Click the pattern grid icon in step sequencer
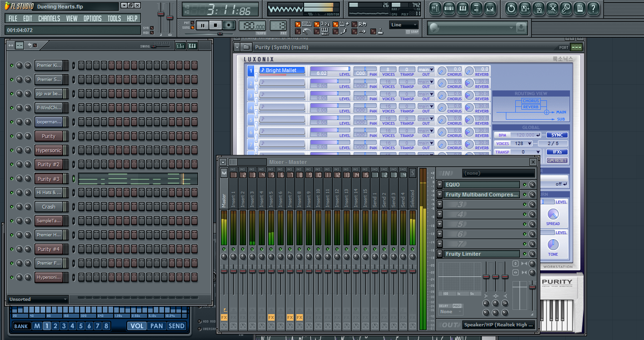Screen dimensions: 644x340 pos(19,45)
